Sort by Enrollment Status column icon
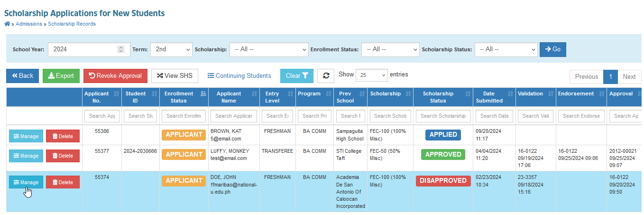Viewport: 644px width, 215px height. click(203, 94)
